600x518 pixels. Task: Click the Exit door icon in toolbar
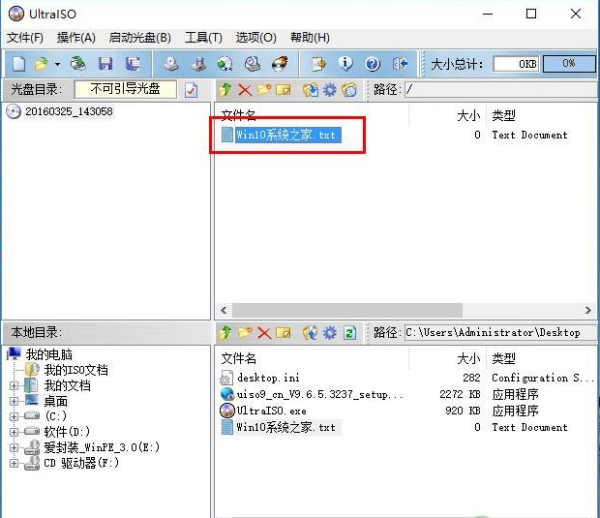click(x=400, y=64)
